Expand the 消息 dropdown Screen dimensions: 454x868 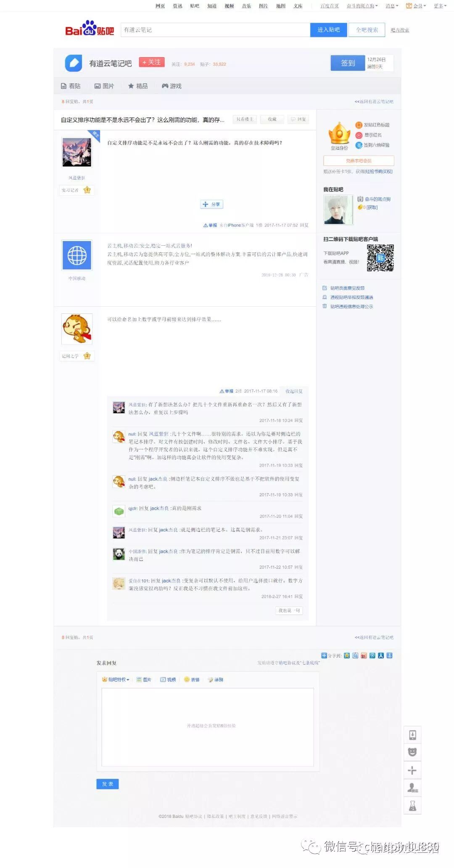click(x=392, y=6)
